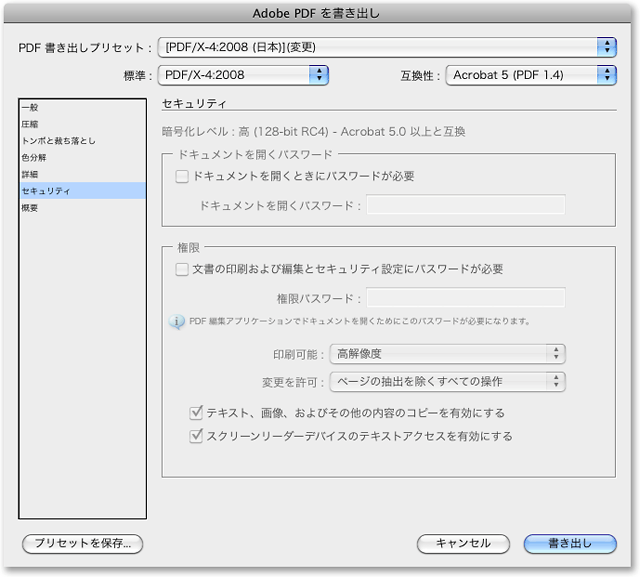Open the 変更を許可 dropdown
This screenshot has height=577, width=640.
(447, 381)
